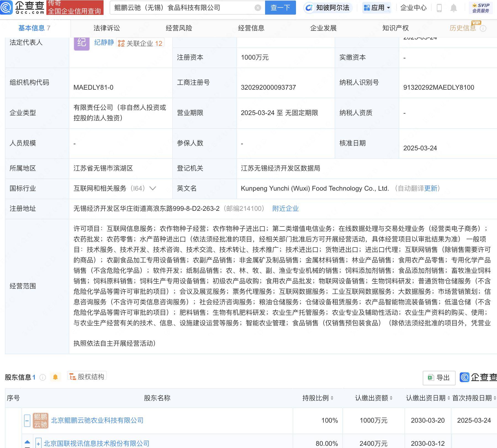Click registration number 320292000093737

[x=268, y=87]
